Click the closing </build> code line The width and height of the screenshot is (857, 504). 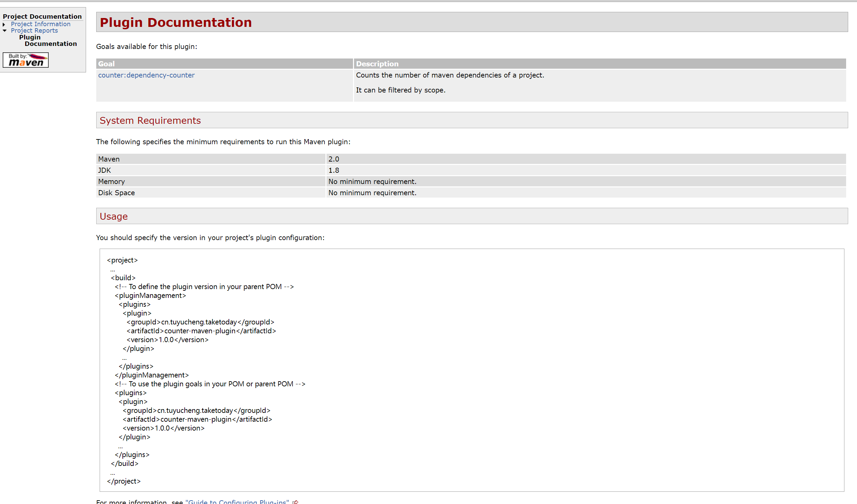[124, 464]
